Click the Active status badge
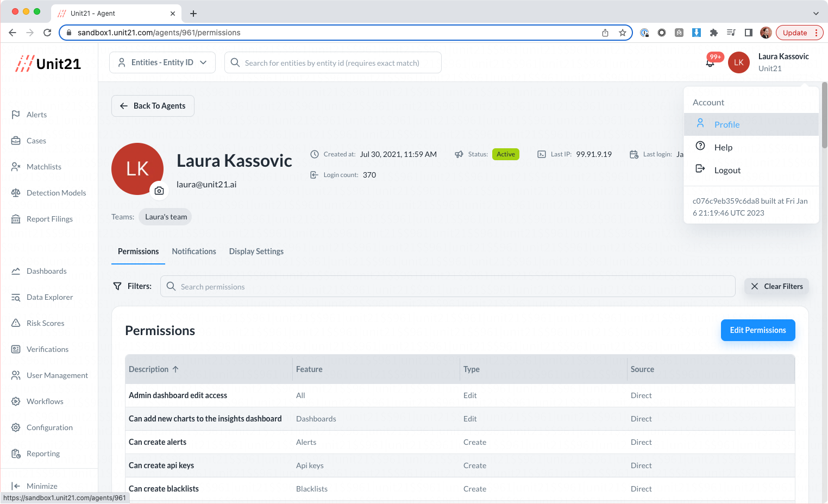Image resolution: width=828 pixels, height=504 pixels. click(x=506, y=154)
